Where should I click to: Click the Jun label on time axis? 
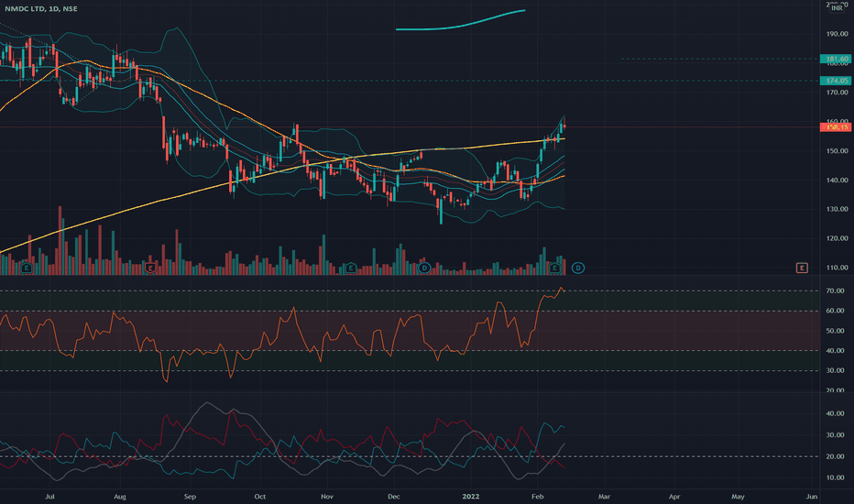[x=812, y=497]
